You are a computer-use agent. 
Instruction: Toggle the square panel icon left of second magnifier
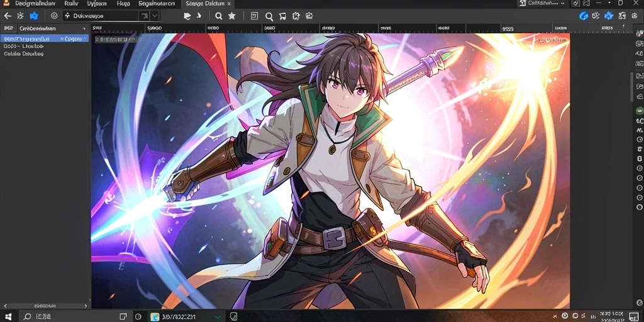pyautogui.click(x=254, y=16)
